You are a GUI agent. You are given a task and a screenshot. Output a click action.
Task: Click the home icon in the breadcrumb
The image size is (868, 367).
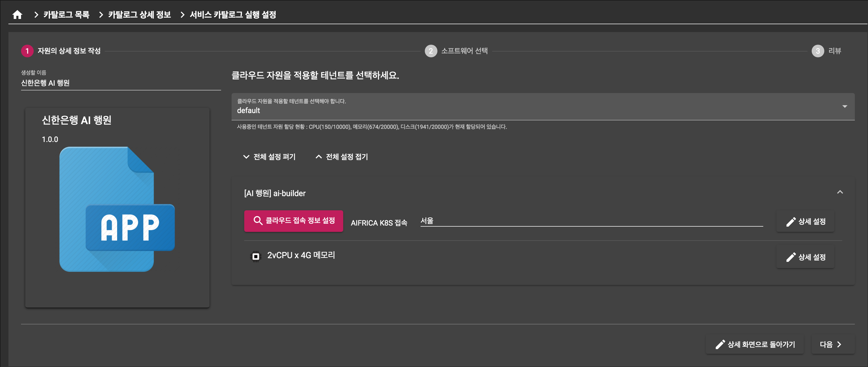coord(17,15)
